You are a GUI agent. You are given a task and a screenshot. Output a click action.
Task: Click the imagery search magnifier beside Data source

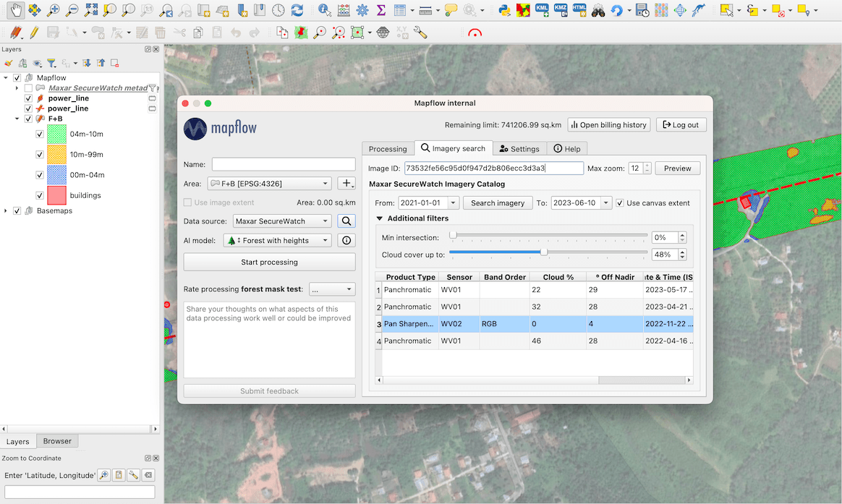coord(346,221)
